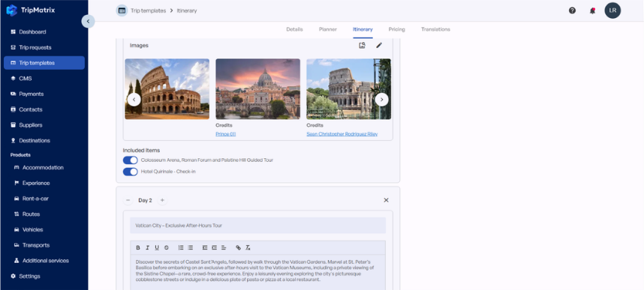Open Trip requests in the sidebar

point(44,47)
